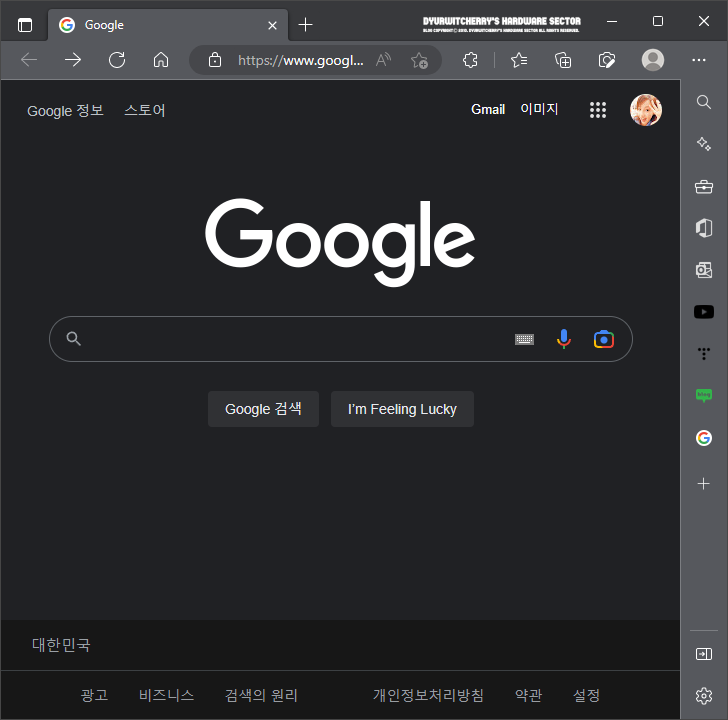This screenshot has width=728, height=720.
Task: Open sidebar settings gear
Action: pos(704,695)
